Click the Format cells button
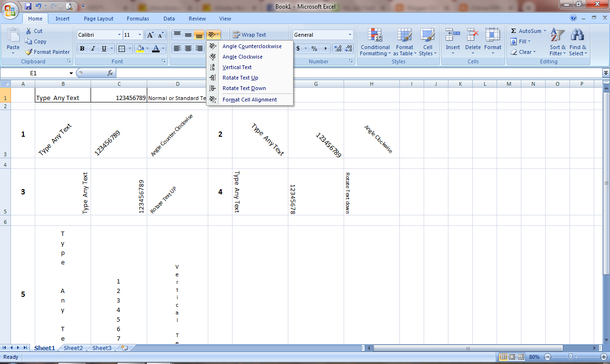This screenshot has height=364, width=610. coord(493,42)
